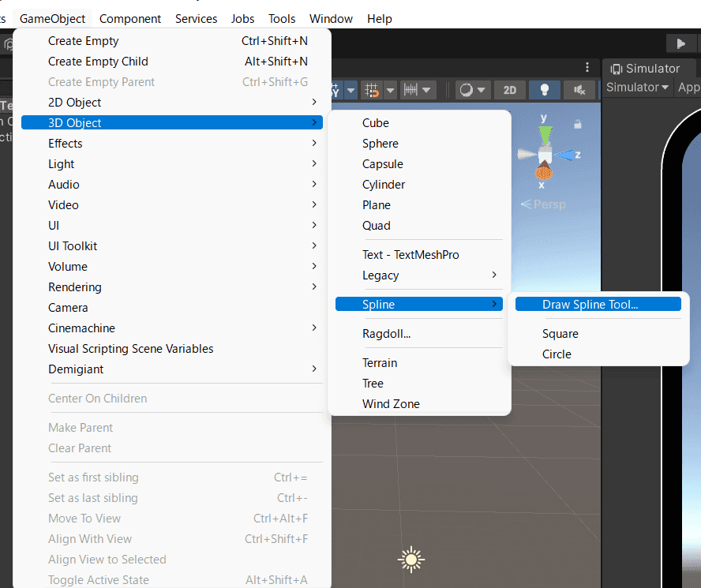The height and width of the screenshot is (588, 701).
Task: Choose Create Empty Child
Action: [172, 62]
